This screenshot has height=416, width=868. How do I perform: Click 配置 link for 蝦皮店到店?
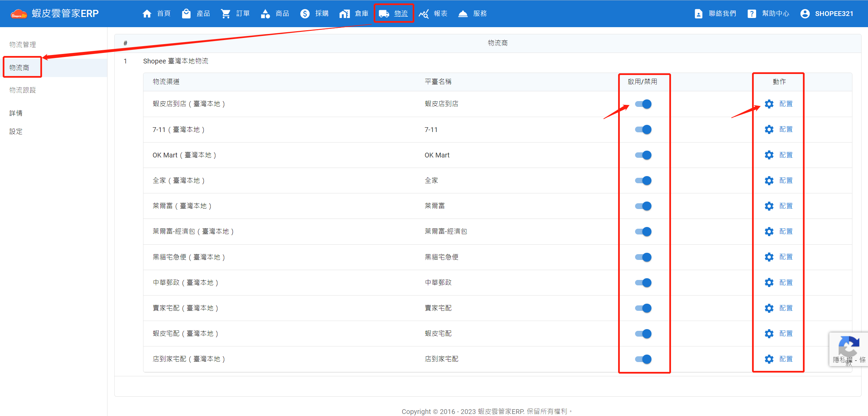[786, 104]
